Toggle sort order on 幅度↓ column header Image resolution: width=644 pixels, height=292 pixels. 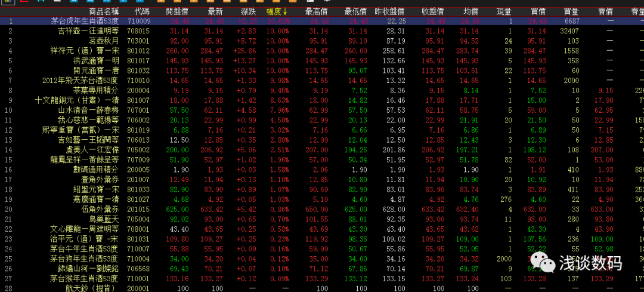point(277,11)
